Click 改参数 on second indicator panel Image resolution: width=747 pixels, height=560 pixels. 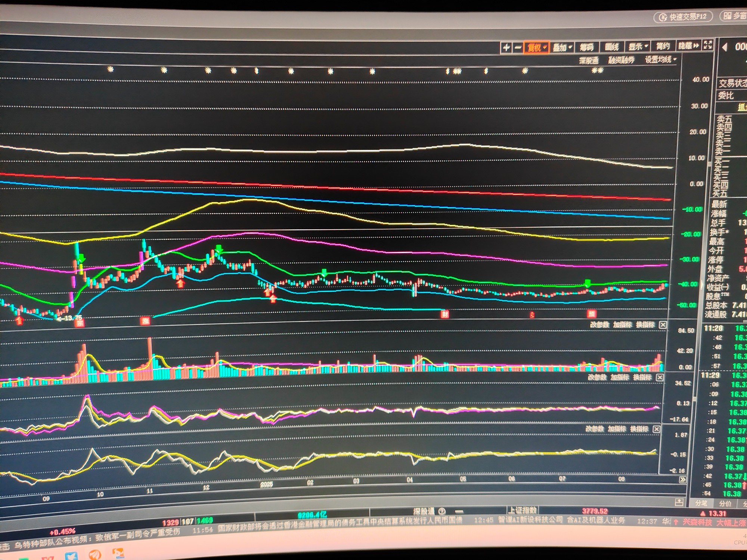coord(597,377)
